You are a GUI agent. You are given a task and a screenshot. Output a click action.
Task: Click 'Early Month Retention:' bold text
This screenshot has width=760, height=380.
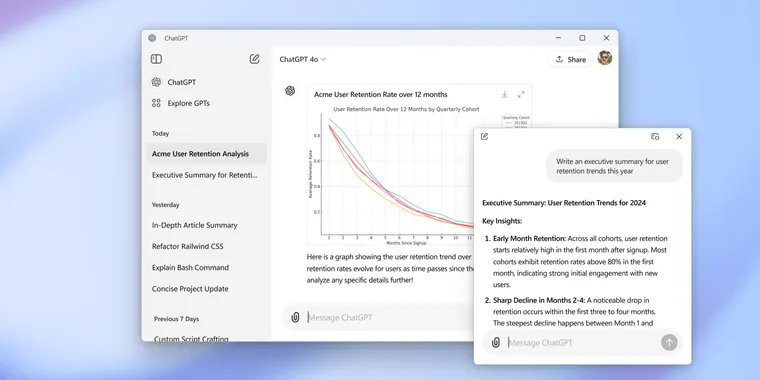(529, 238)
